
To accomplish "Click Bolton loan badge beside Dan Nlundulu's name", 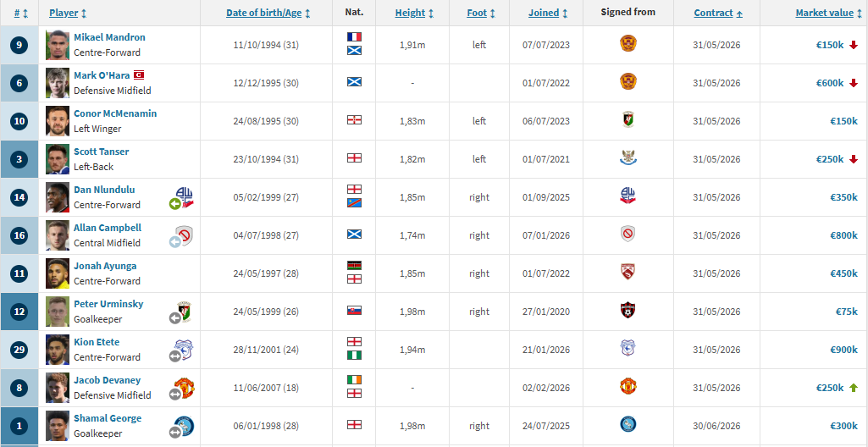I will point(181,198).
